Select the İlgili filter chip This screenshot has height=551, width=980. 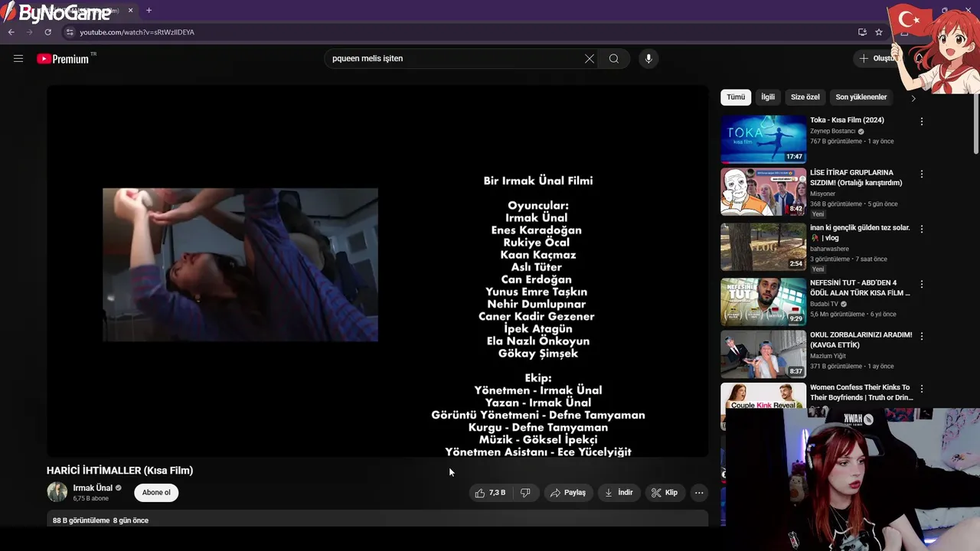coord(768,97)
